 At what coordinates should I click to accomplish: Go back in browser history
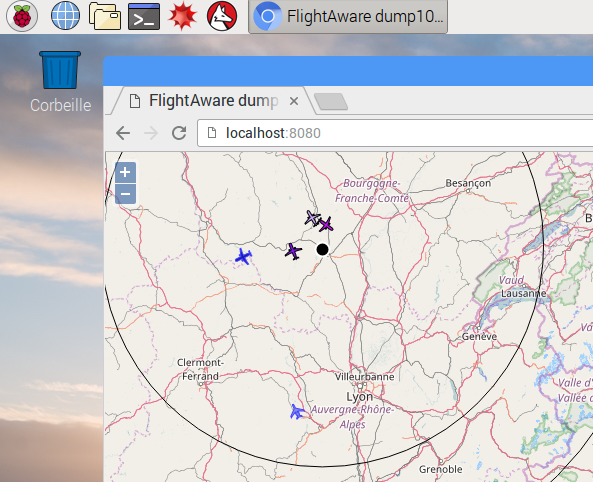(123, 133)
